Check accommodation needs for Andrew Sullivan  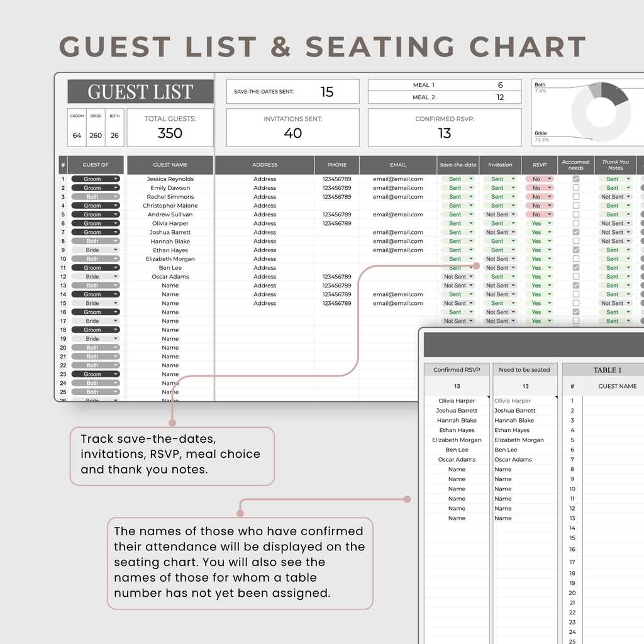[576, 214]
